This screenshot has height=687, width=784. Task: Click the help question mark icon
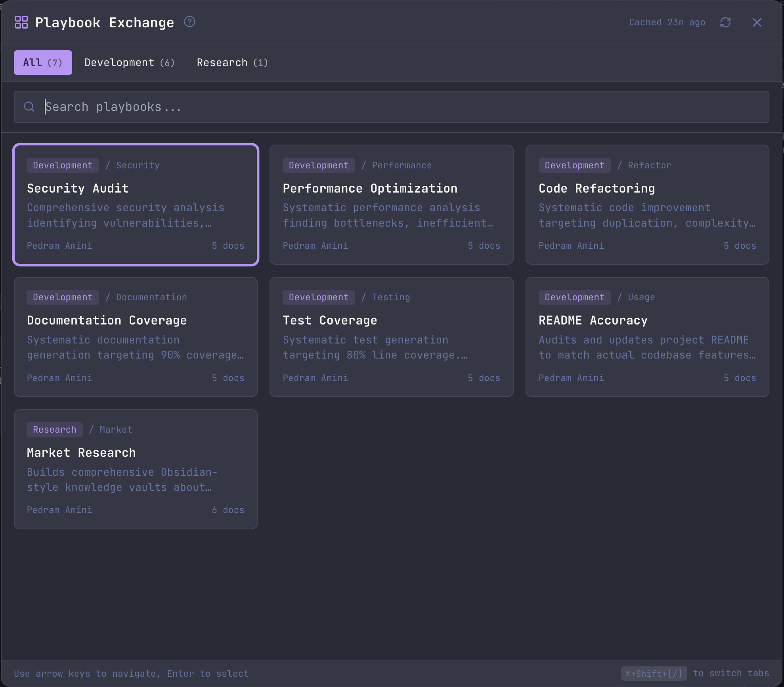click(189, 22)
